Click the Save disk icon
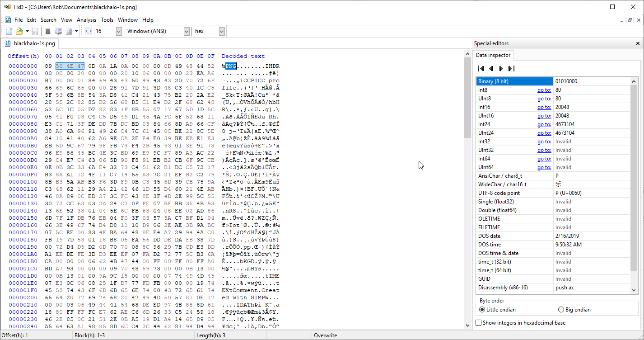The width and height of the screenshot is (644, 340). pyautogui.click(x=35, y=31)
